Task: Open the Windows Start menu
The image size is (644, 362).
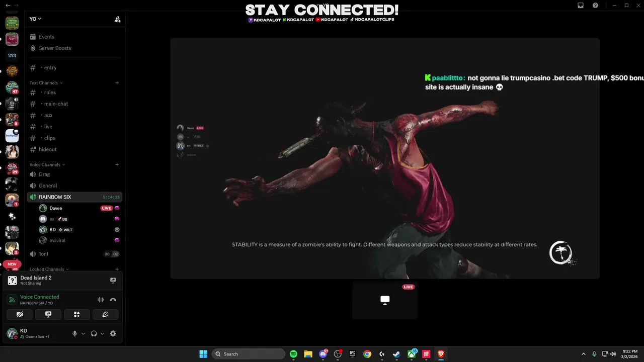Action: [203, 354]
